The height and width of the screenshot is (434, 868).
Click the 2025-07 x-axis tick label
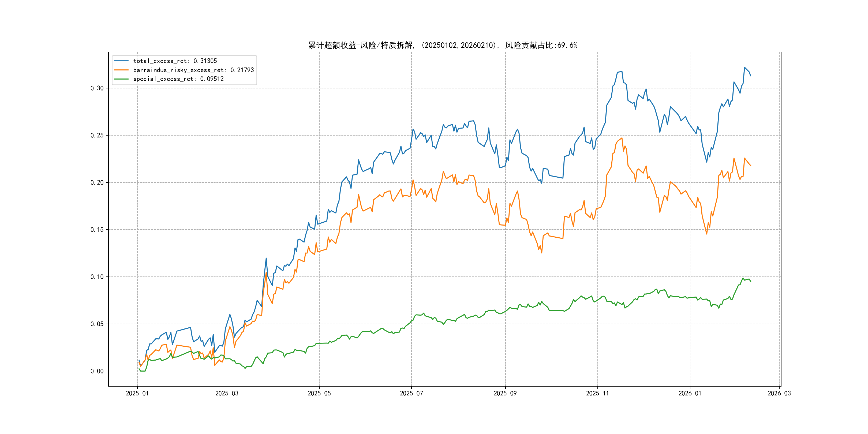pos(411,393)
